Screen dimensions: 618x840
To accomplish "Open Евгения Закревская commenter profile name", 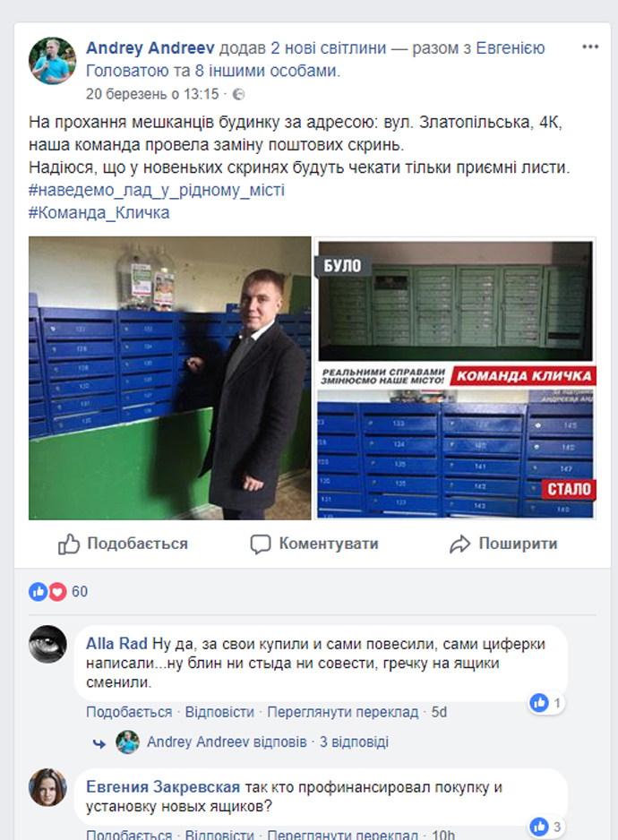I will tap(163, 787).
